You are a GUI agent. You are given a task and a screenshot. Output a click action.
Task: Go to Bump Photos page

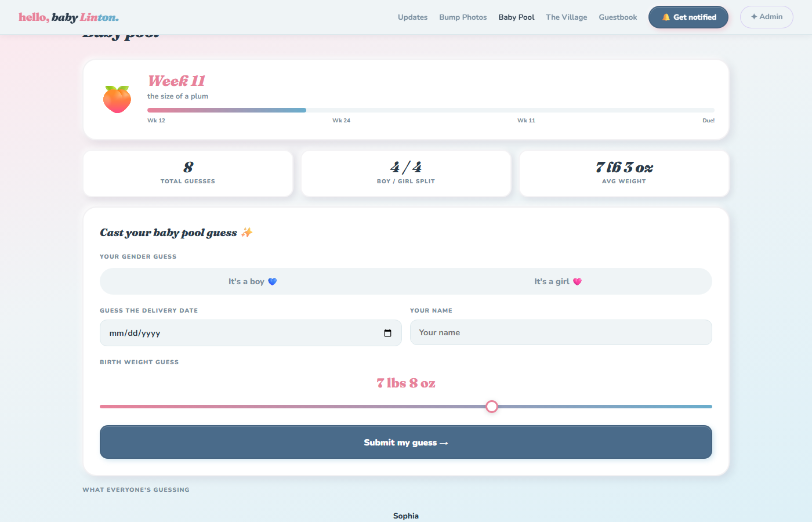(x=463, y=17)
